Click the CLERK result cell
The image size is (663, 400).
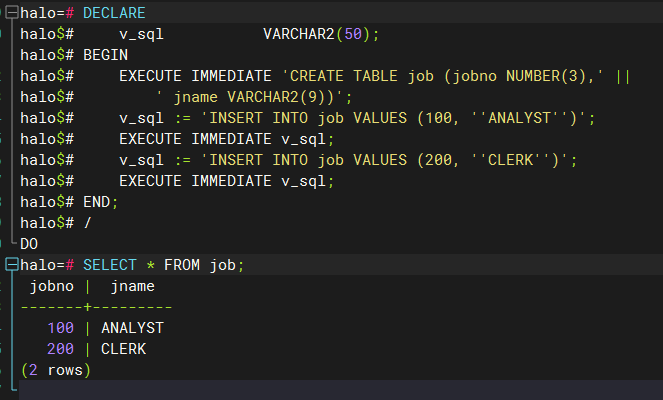pos(123,348)
